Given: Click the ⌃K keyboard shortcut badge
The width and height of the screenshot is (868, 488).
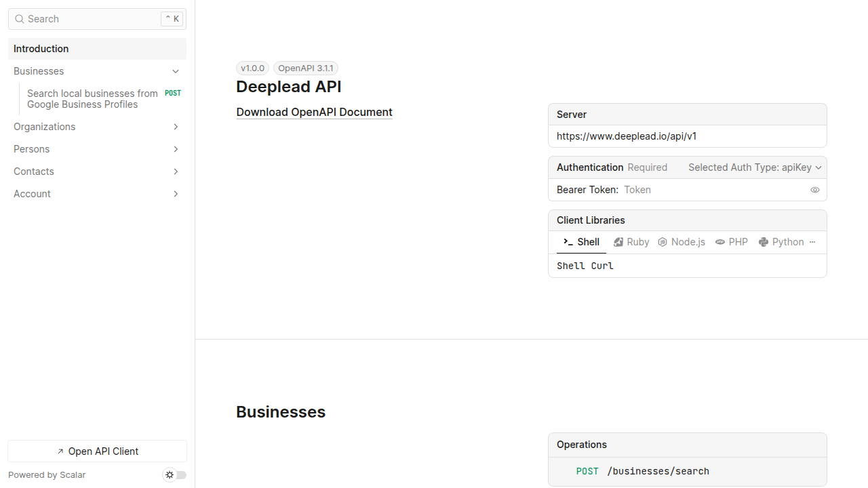Looking at the screenshot, I should click(172, 19).
